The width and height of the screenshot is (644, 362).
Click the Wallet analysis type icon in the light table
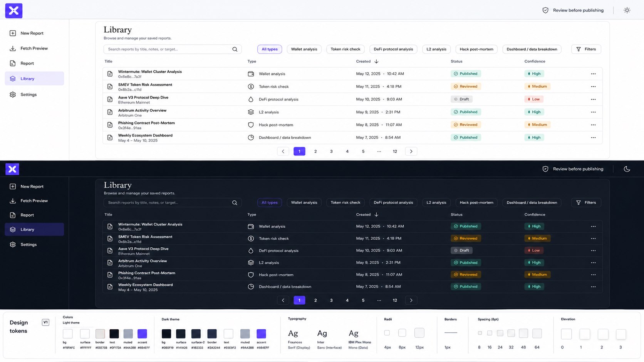tap(251, 74)
